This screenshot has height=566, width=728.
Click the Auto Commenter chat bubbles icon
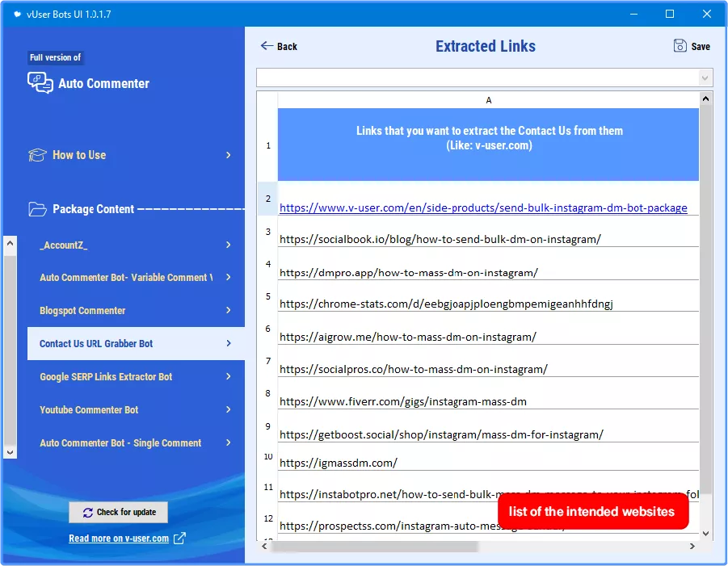pos(40,83)
